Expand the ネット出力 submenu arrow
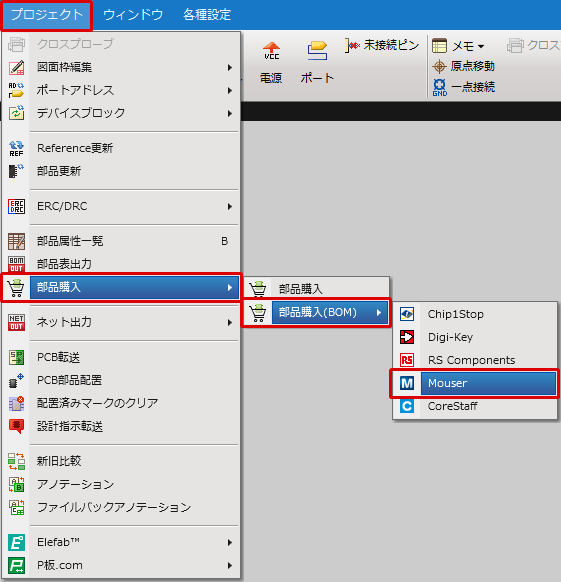 point(230,323)
